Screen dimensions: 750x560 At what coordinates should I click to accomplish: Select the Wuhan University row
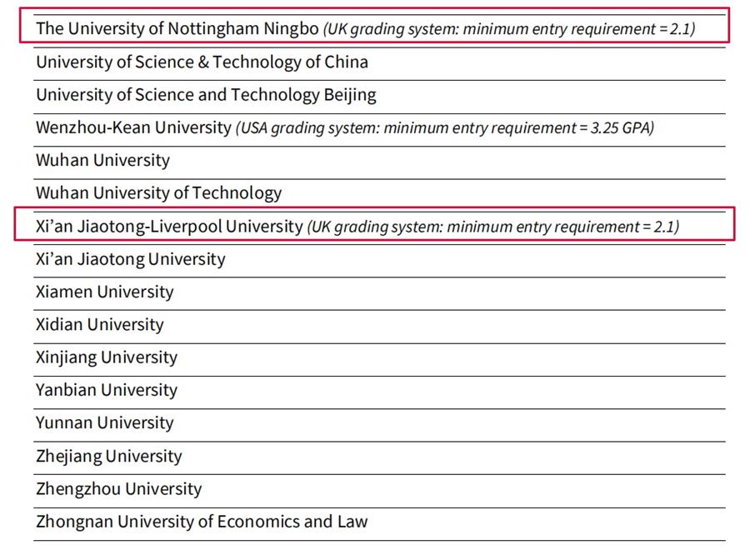pos(102,160)
